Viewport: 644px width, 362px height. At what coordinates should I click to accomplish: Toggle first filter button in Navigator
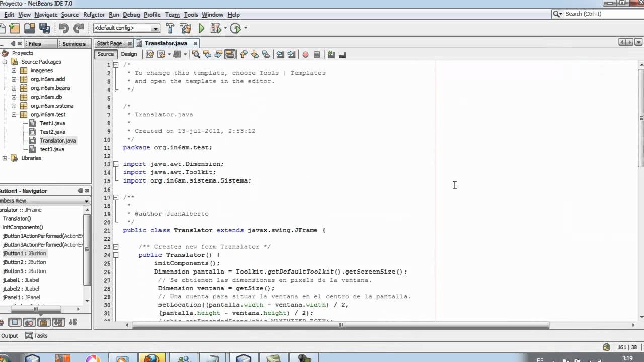15,322
